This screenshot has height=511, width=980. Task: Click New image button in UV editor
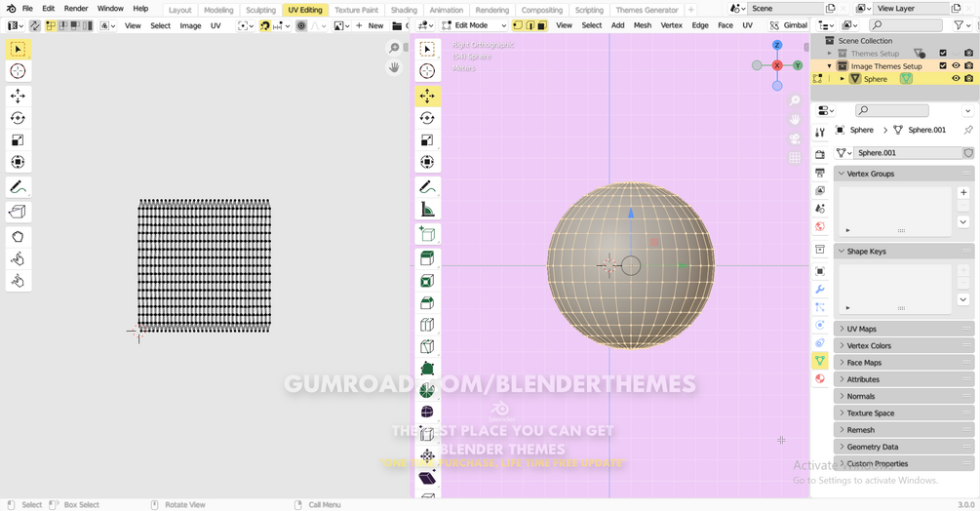tap(370, 25)
